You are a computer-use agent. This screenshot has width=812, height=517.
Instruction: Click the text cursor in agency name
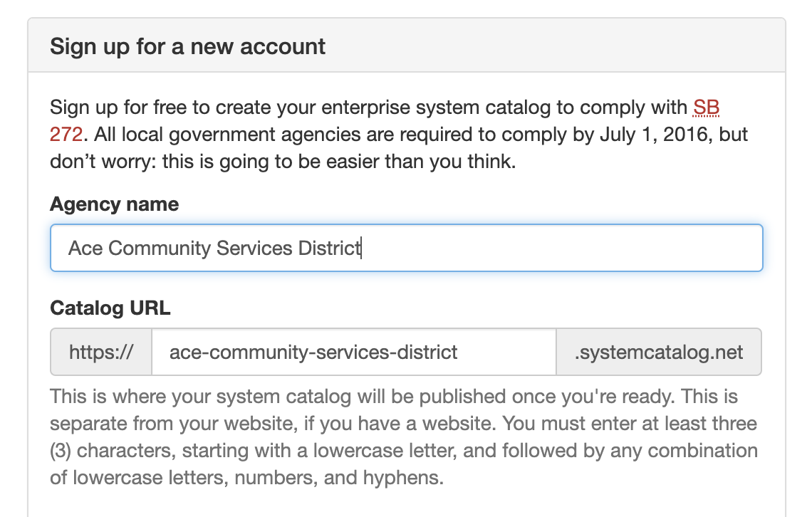pyautogui.click(x=362, y=248)
